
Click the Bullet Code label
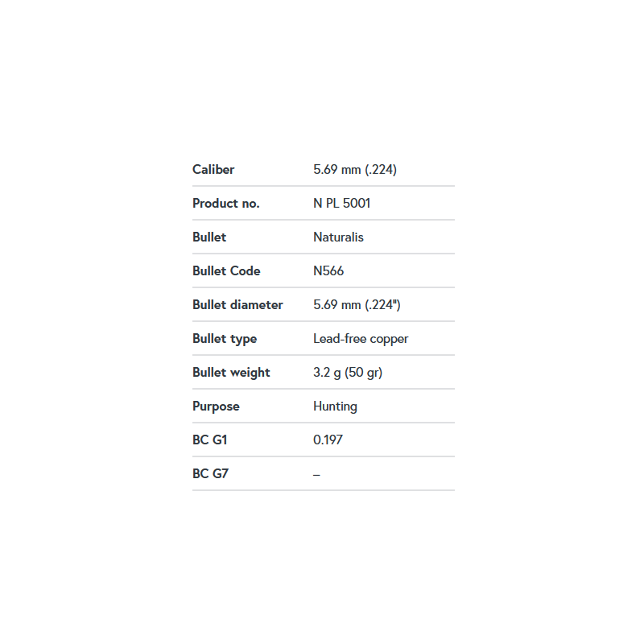226,271
